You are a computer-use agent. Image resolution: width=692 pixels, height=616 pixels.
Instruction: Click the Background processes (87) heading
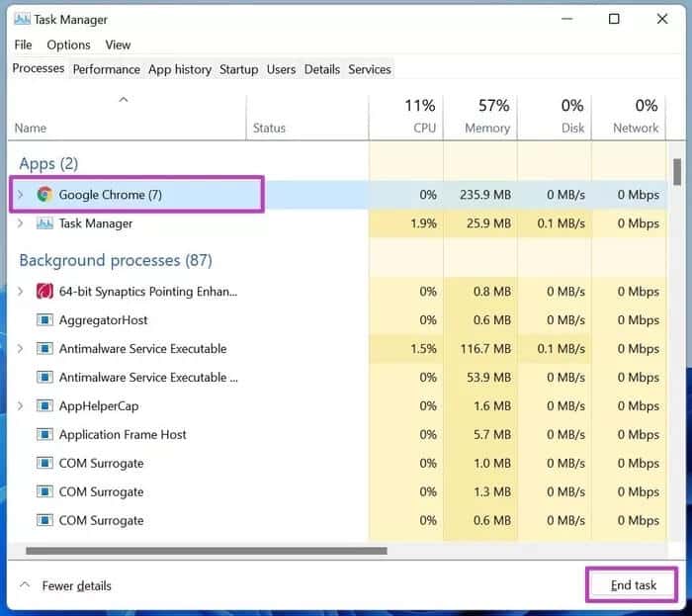[x=116, y=260]
